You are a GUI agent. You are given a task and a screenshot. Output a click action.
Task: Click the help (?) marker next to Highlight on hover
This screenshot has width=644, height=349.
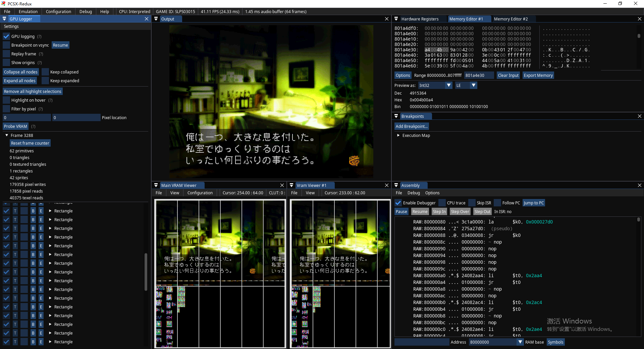click(x=50, y=100)
